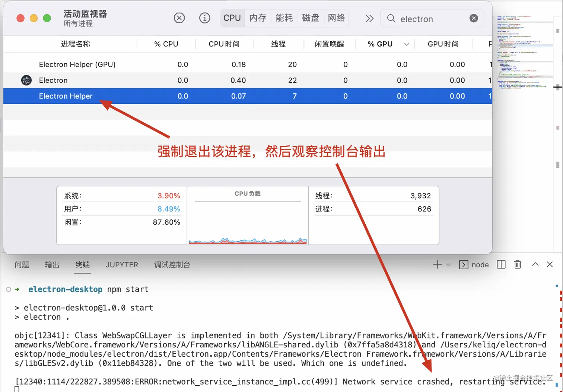Select the Electron Helper (GPU) process row
The image size is (563, 392).
(x=248, y=64)
